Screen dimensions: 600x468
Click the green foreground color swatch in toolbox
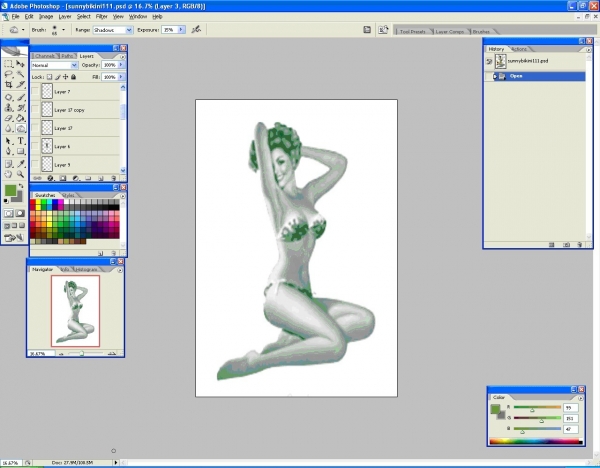(x=10, y=191)
